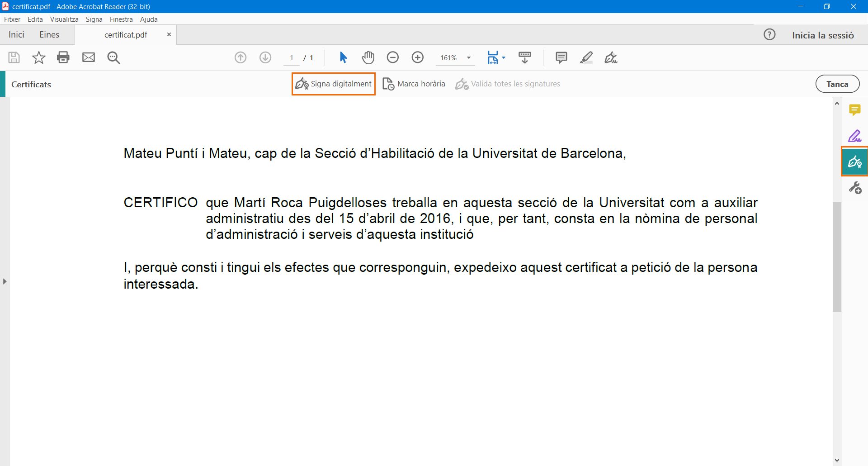Screen dimensions: 868x466
Task: Click the star bookmark icon
Action: [x=39, y=57]
